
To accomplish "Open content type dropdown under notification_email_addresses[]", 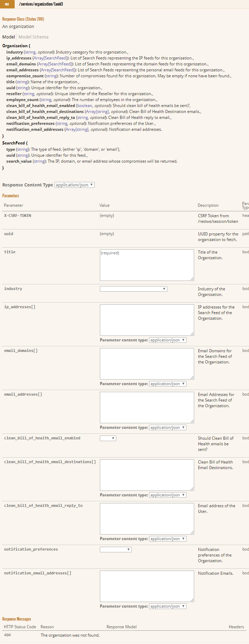I will pos(168,606).
